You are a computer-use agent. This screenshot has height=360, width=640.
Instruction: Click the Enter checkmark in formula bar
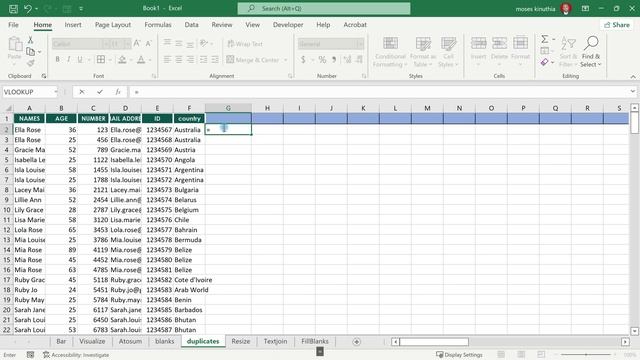100,92
